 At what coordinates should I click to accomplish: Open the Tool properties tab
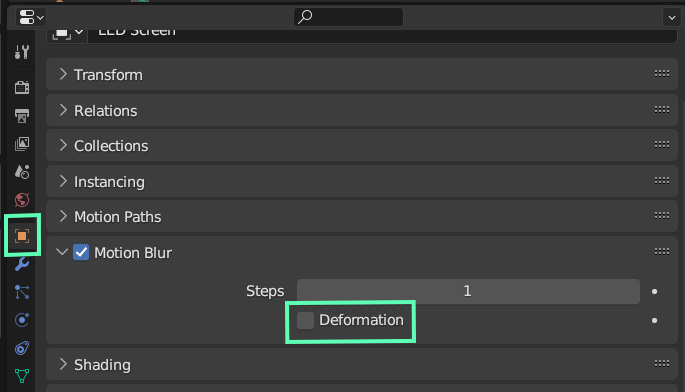click(x=21, y=52)
